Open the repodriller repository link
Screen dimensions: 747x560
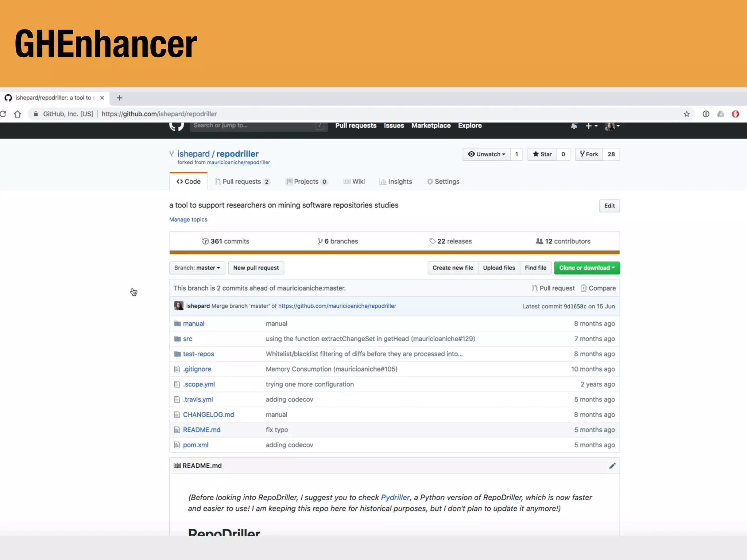[x=237, y=154]
